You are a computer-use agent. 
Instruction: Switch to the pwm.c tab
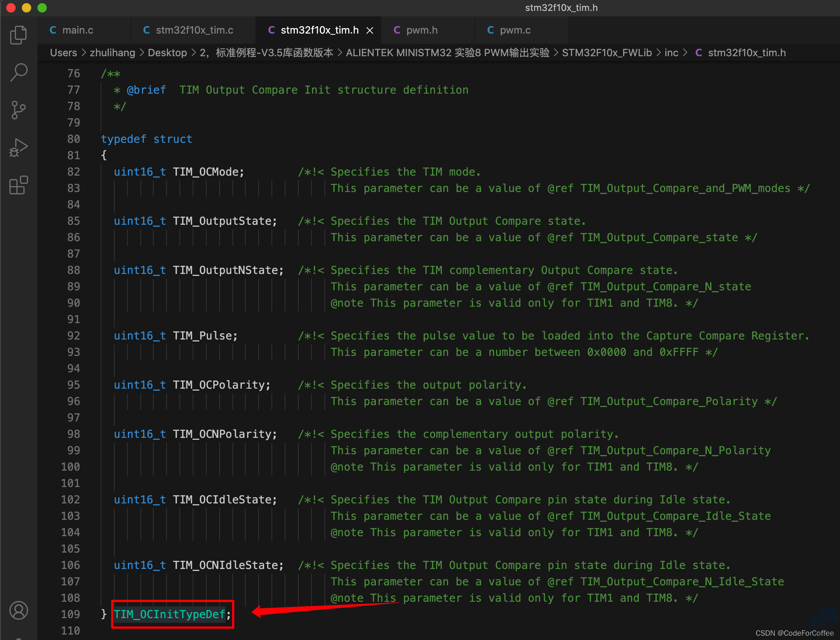515,30
